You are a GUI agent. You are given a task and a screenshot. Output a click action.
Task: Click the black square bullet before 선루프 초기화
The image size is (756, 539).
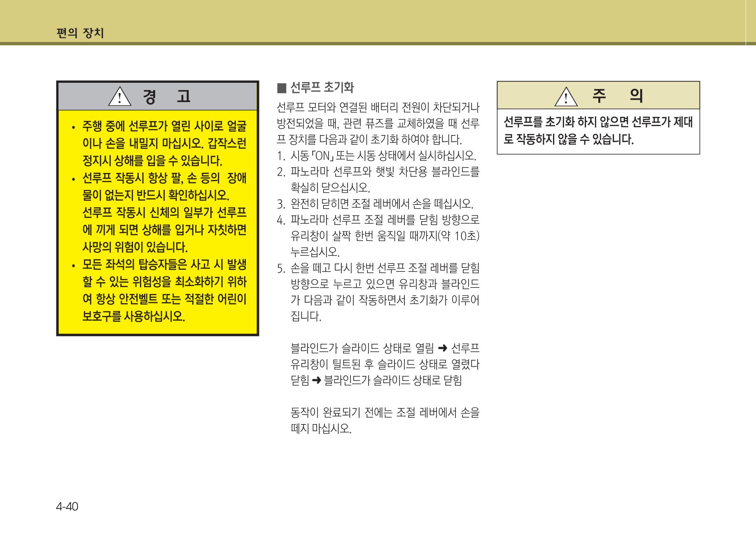tap(282, 88)
